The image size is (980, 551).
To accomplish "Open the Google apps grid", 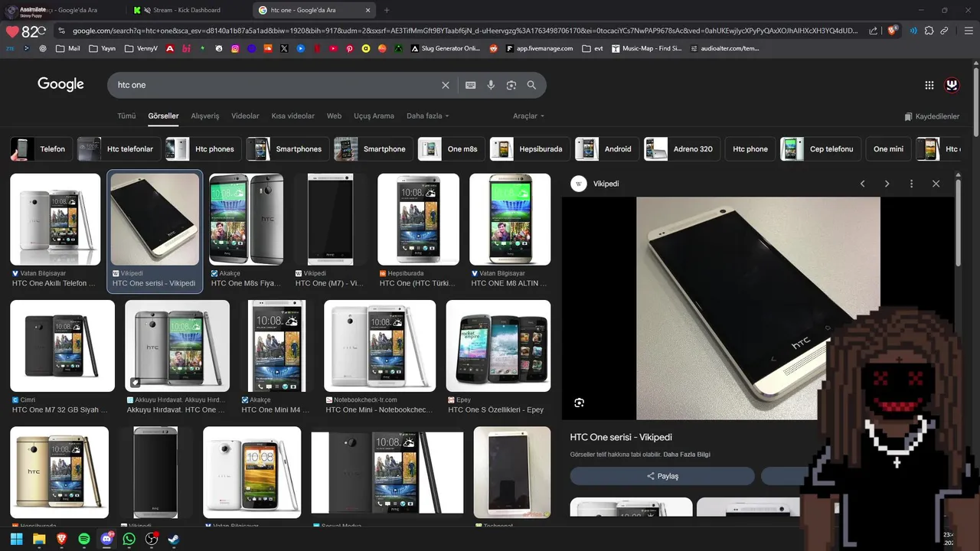I will [x=929, y=85].
